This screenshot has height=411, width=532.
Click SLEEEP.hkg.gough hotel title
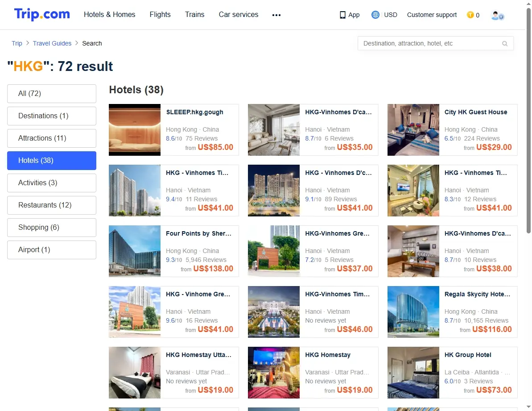pos(195,112)
